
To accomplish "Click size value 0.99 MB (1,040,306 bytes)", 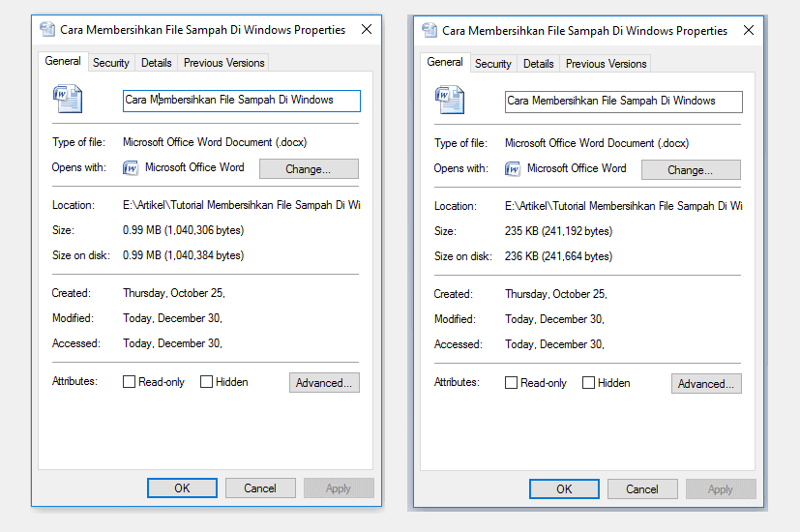I will click(x=183, y=230).
